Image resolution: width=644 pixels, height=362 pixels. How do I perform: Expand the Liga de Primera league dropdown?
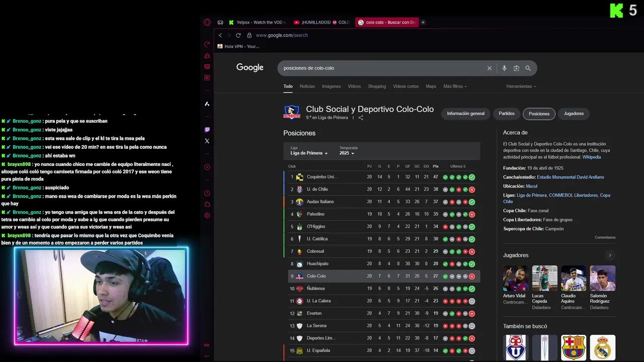pyautogui.click(x=309, y=153)
